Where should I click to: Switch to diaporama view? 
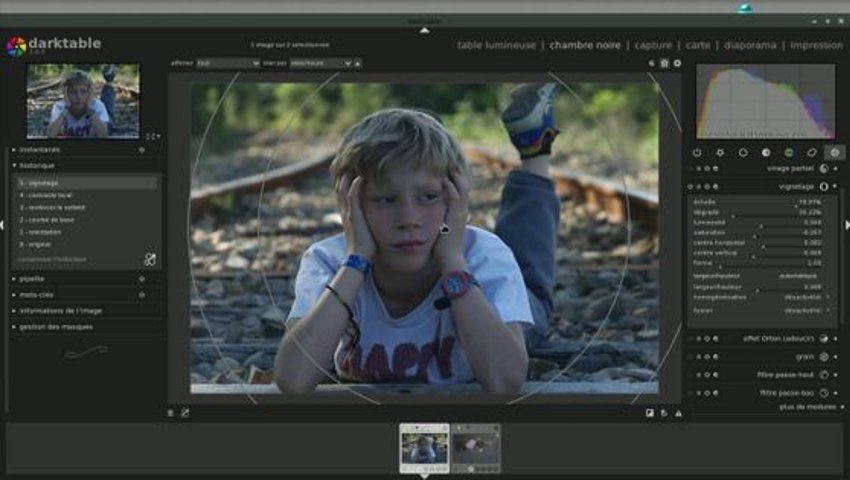pyautogui.click(x=750, y=45)
